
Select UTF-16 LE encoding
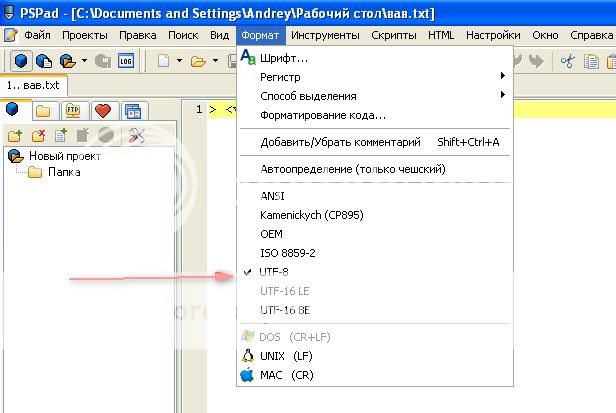tap(375, 291)
